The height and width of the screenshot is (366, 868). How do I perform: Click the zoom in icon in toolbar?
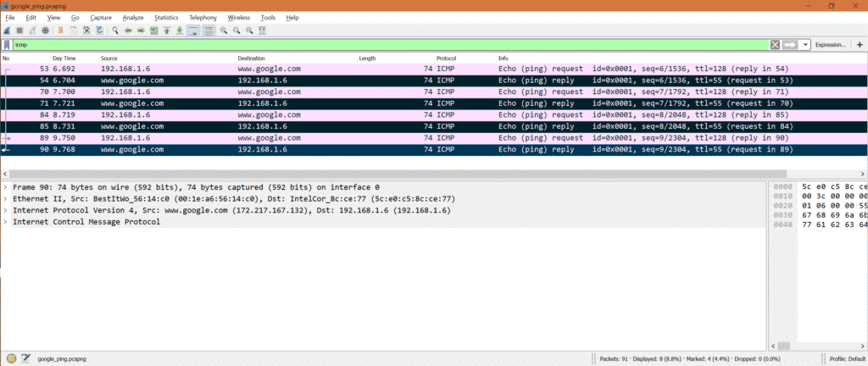click(223, 30)
